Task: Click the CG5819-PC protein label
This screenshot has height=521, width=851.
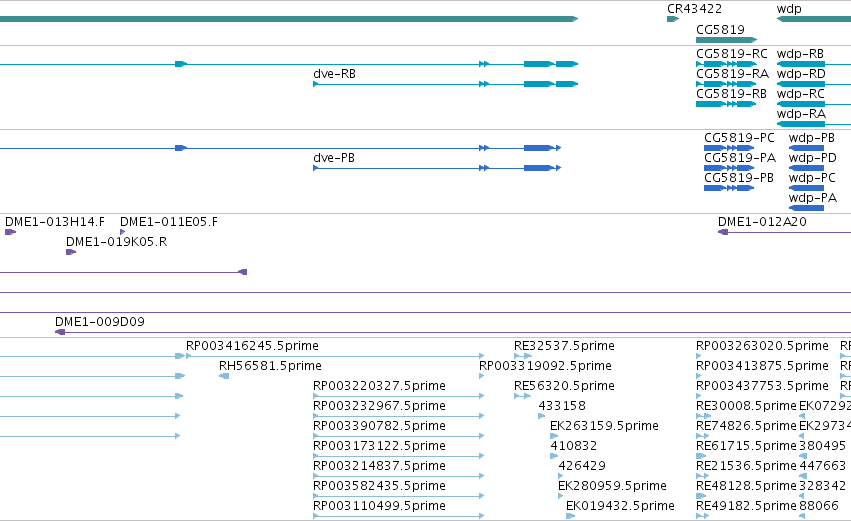Action: coord(739,138)
